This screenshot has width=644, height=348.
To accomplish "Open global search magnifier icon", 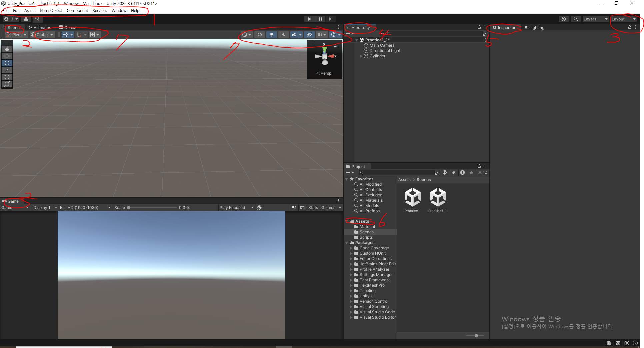I will (575, 19).
